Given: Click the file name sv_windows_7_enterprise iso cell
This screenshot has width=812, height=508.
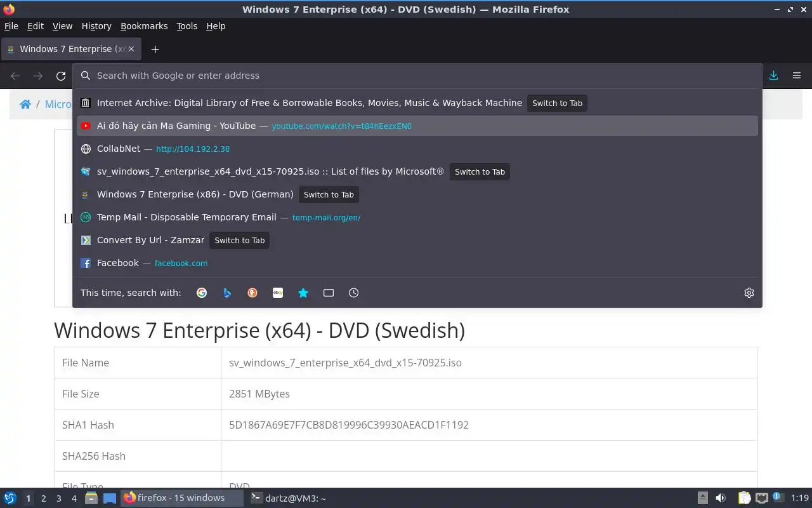Looking at the screenshot, I should 489,363.
